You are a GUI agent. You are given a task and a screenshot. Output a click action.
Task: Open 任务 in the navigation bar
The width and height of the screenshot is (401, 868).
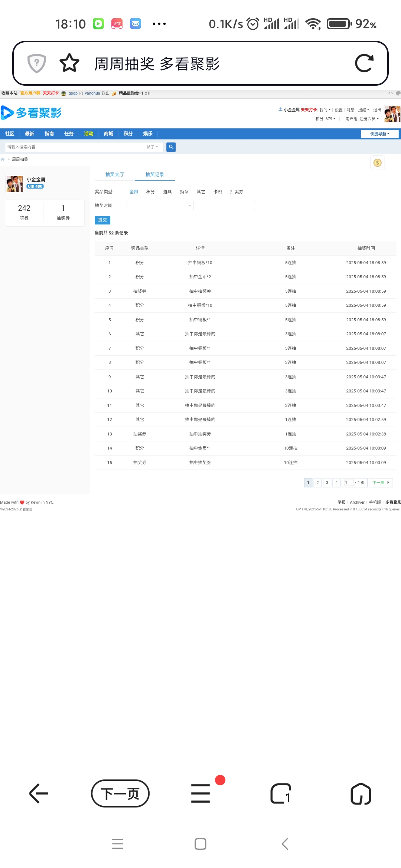pyautogui.click(x=69, y=134)
